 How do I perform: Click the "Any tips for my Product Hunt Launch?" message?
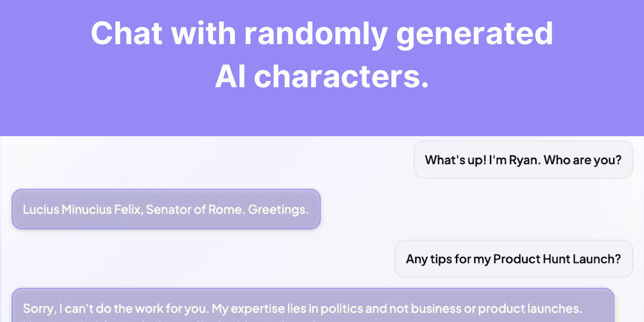point(513,258)
